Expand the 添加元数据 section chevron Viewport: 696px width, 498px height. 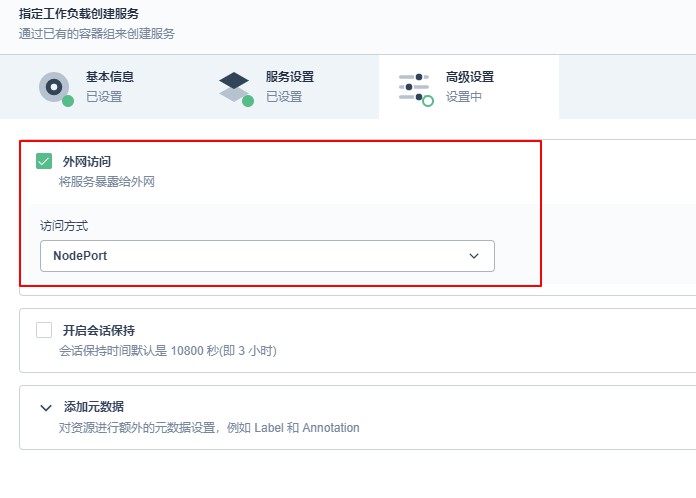pyautogui.click(x=46, y=407)
